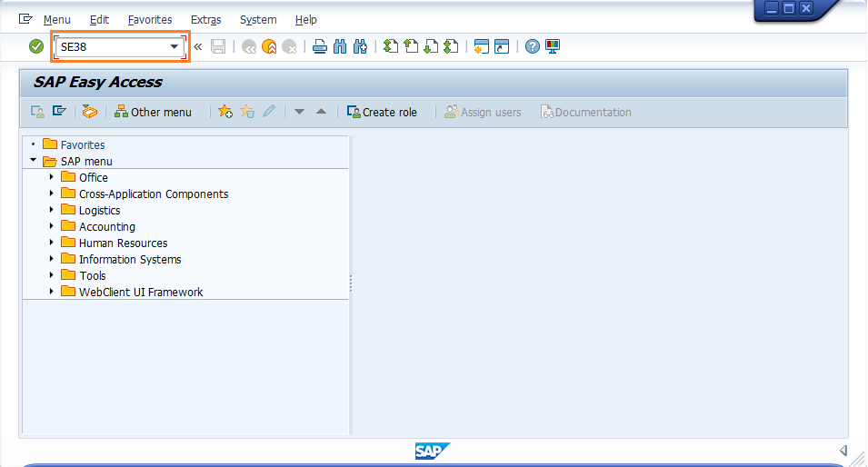Viewport: 868px width, 467px height.
Task: Open the Help menu
Action: [305, 20]
